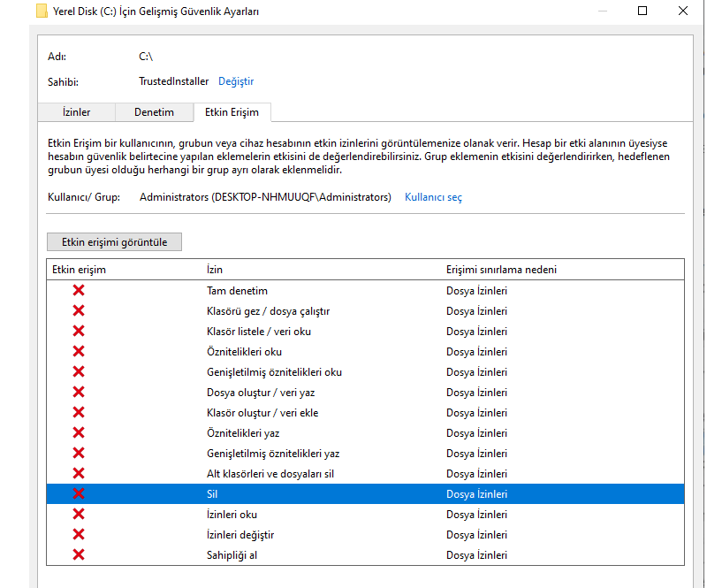Click the red X beside Genişletilmiş öznitelikleri oku
The image size is (707, 588).
click(79, 371)
